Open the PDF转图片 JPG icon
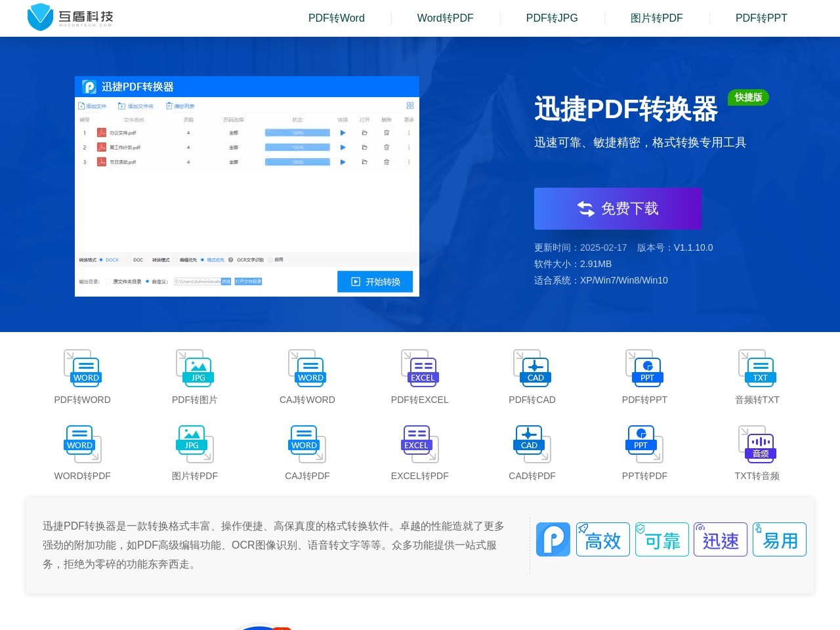The height and width of the screenshot is (630, 840). (195, 367)
